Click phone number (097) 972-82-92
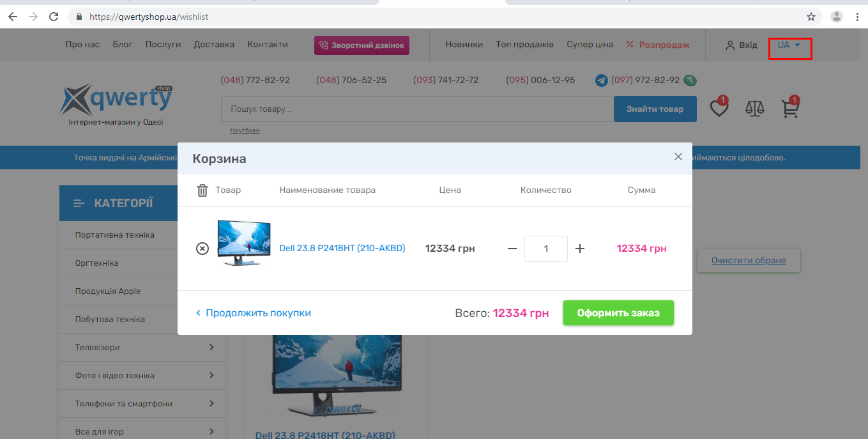This screenshot has height=439, width=868. pyautogui.click(x=645, y=81)
